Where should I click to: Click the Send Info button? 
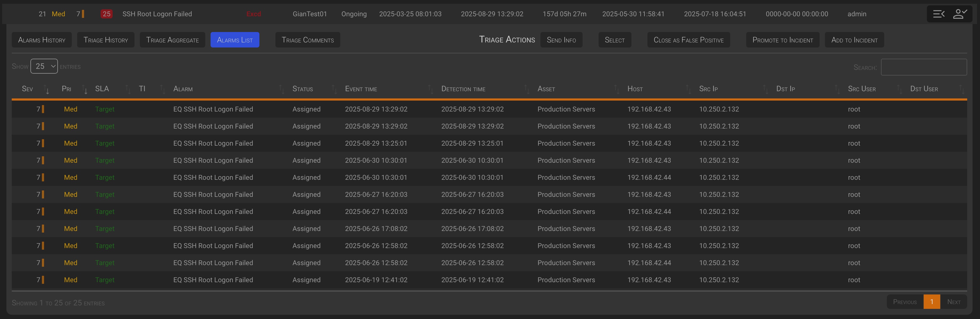coord(561,40)
